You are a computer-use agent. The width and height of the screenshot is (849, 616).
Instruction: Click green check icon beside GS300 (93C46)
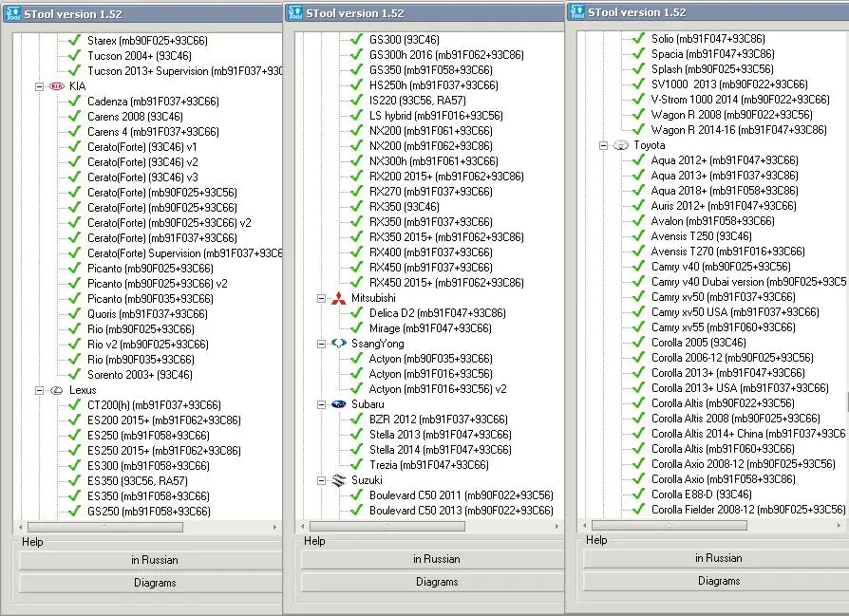click(x=356, y=40)
